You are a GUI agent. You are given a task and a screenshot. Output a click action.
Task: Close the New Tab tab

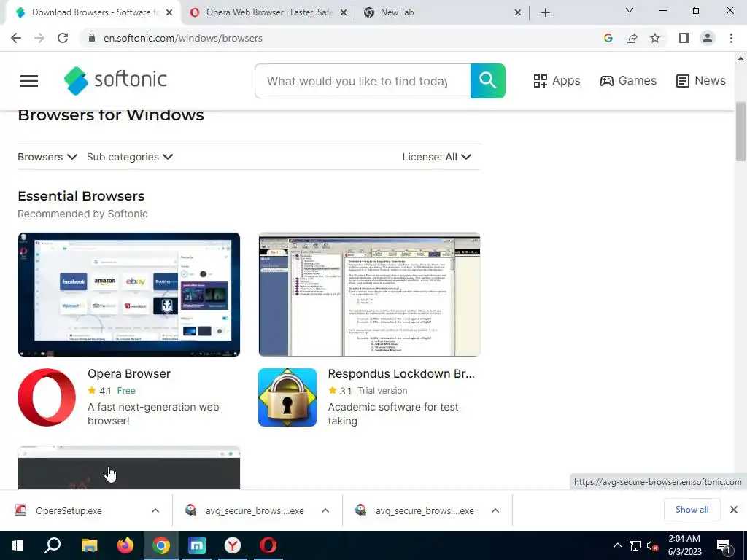point(518,13)
